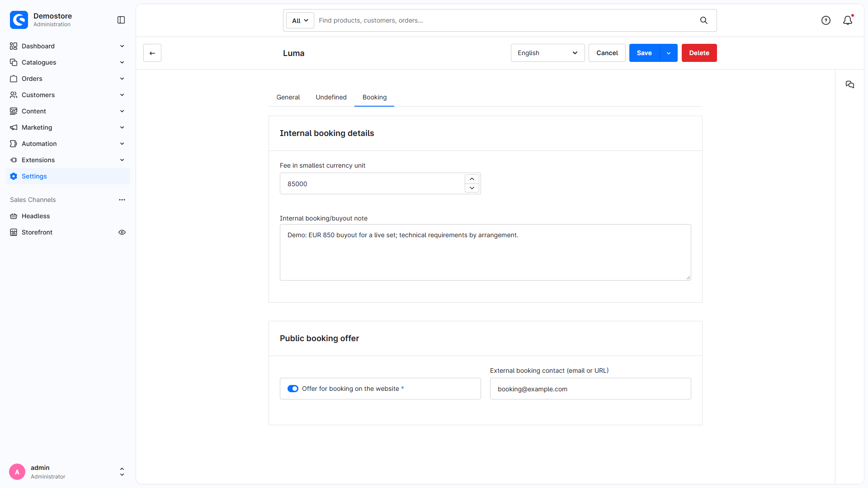The height and width of the screenshot is (488, 868).
Task: Click the blue Save button
Action: 644,53
